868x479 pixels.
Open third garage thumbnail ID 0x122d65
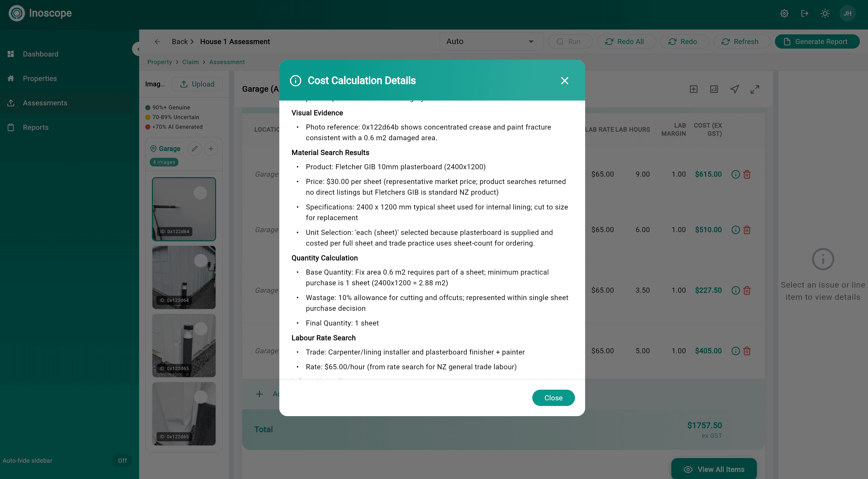[x=183, y=345]
